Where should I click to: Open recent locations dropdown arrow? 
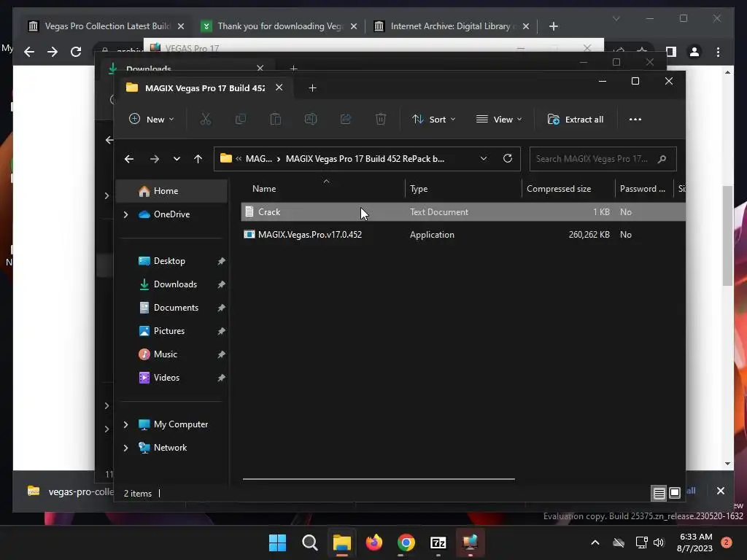click(x=177, y=159)
